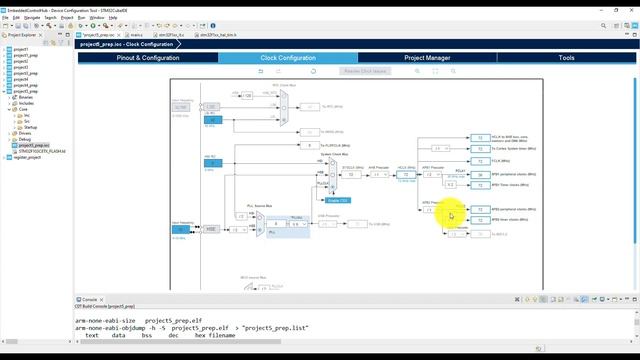The height and width of the screenshot is (360, 640).
Task: Expand the project4 tree node
Action: pos(4,79)
